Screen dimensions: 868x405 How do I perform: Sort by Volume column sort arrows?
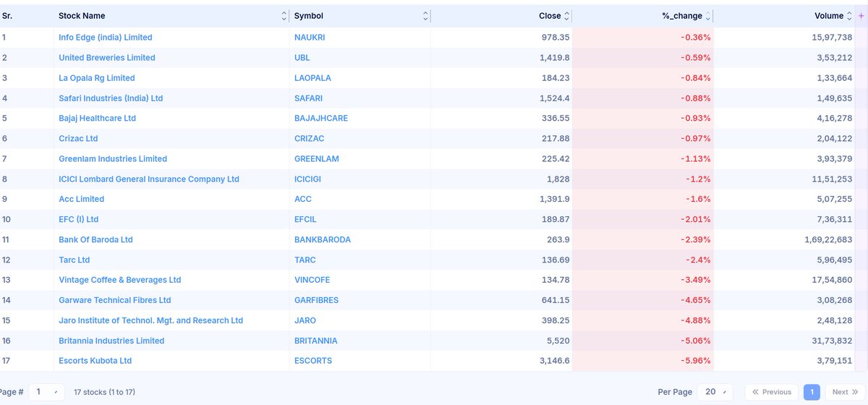849,16
